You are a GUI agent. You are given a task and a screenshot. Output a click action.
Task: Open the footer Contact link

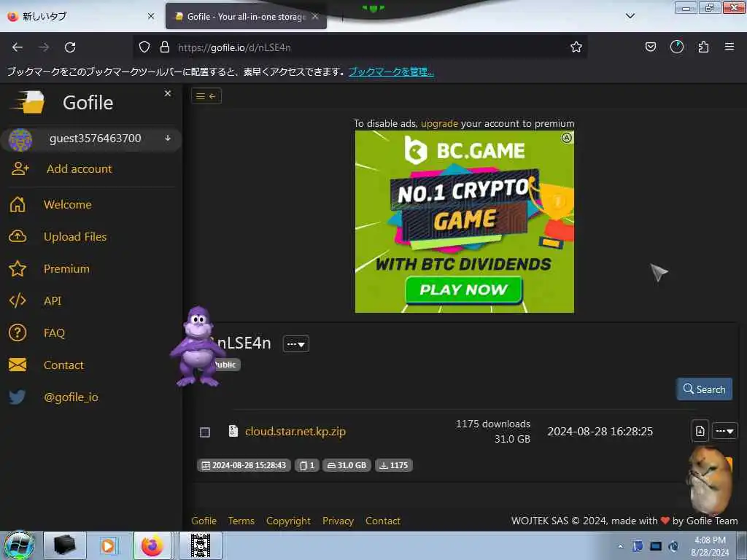coord(382,521)
